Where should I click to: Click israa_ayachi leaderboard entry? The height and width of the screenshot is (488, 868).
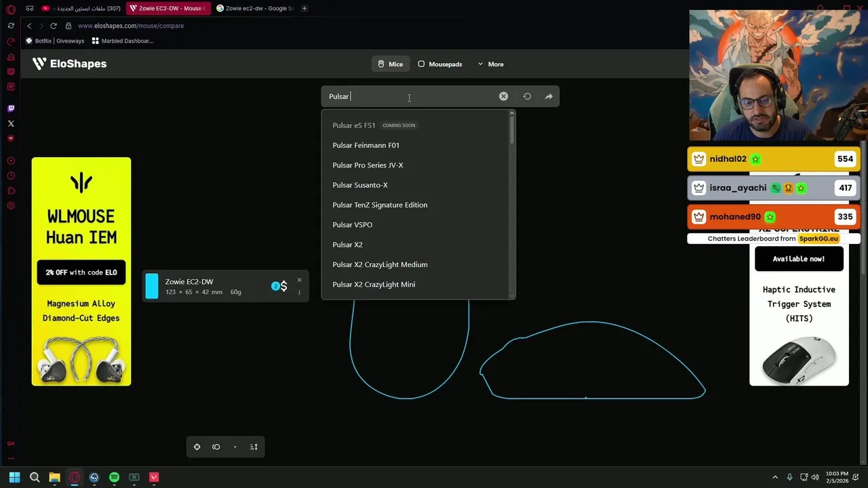click(773, 188)
